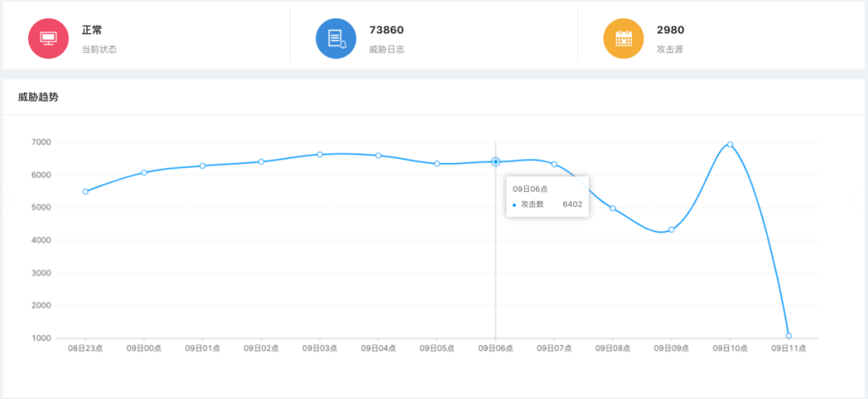Select the data point at 09日05点
Image resolution: width=868 pixels, height=399 pixels.
[436, 164]
